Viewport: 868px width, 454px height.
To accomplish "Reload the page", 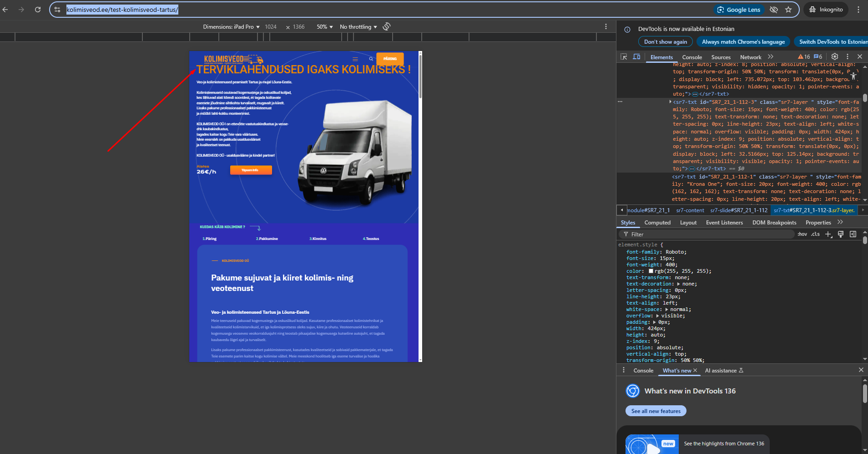I will click(38, 10).
